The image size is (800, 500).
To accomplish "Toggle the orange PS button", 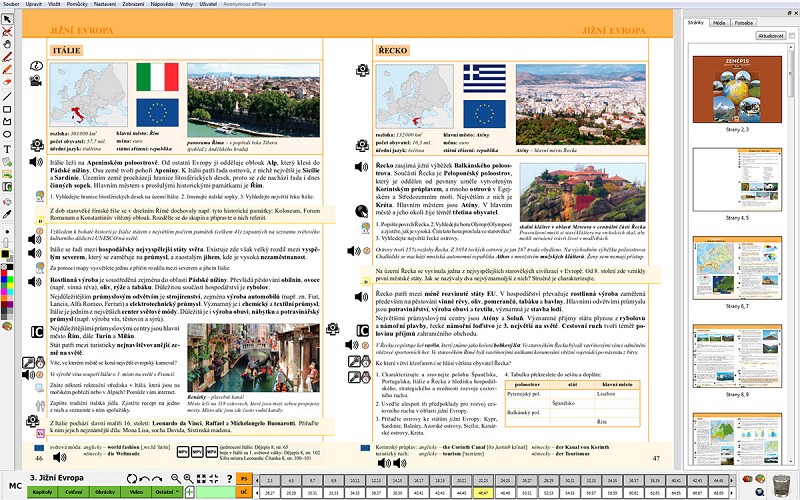I will click(x=244, y=479).
